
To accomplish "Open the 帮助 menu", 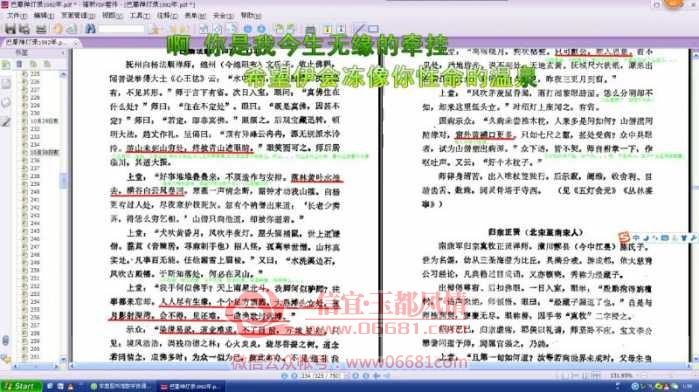I will (251, 15).
